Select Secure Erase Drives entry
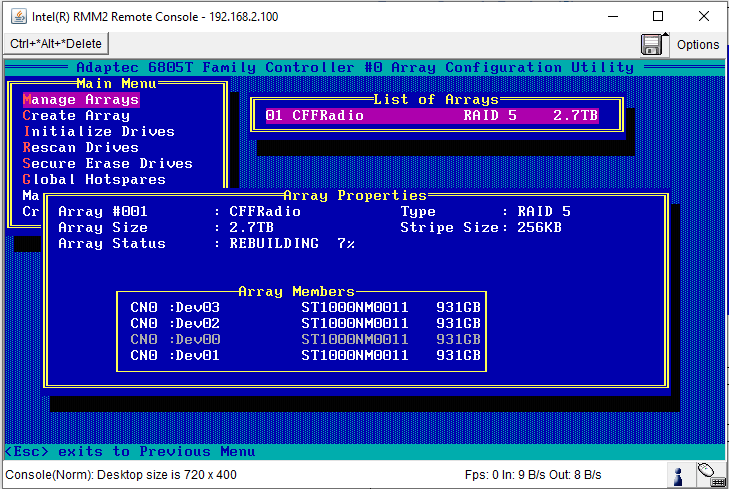729x489 pixels. click(x=107, y=164)
